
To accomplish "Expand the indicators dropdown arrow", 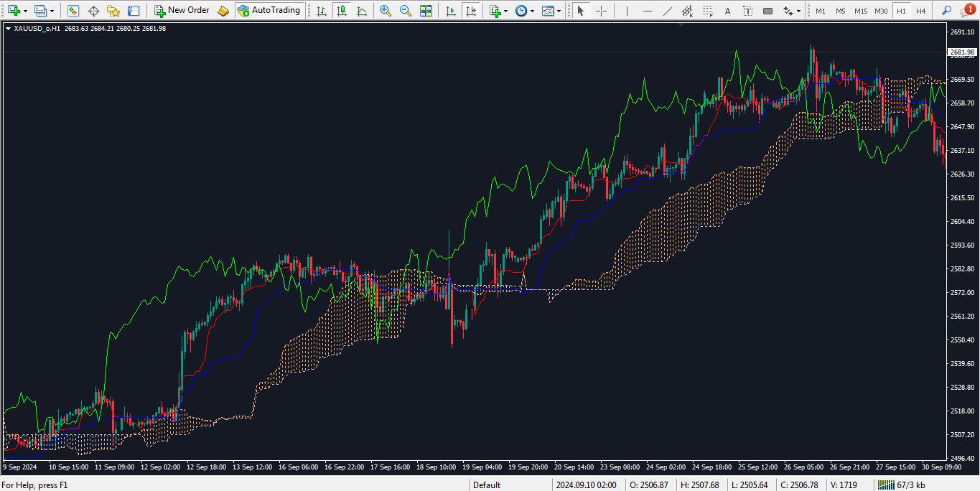I will [505, 11].
